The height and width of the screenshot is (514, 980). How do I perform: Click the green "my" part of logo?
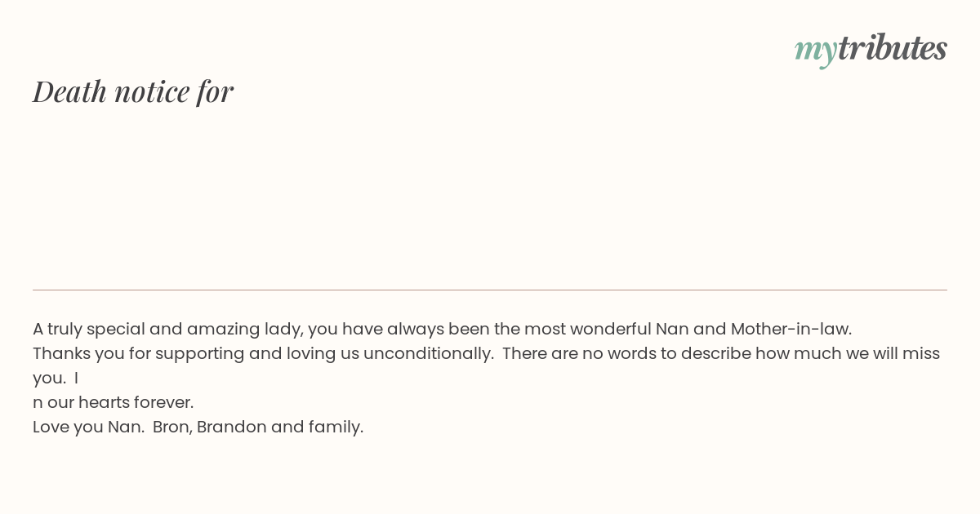816,51
